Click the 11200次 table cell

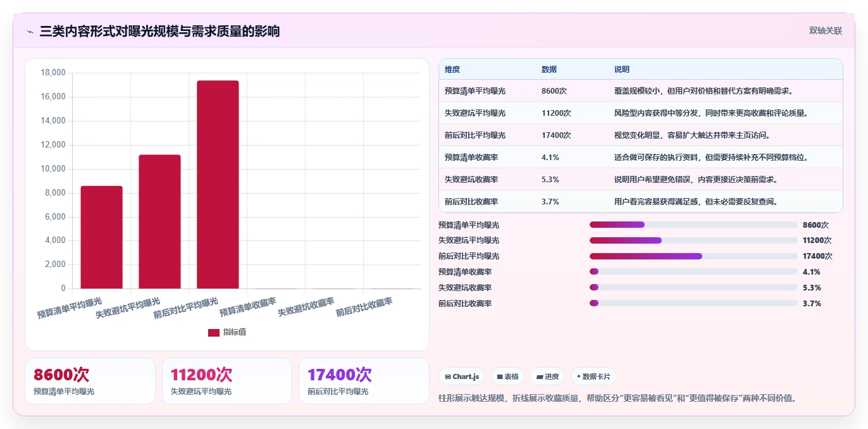[556, 113]
